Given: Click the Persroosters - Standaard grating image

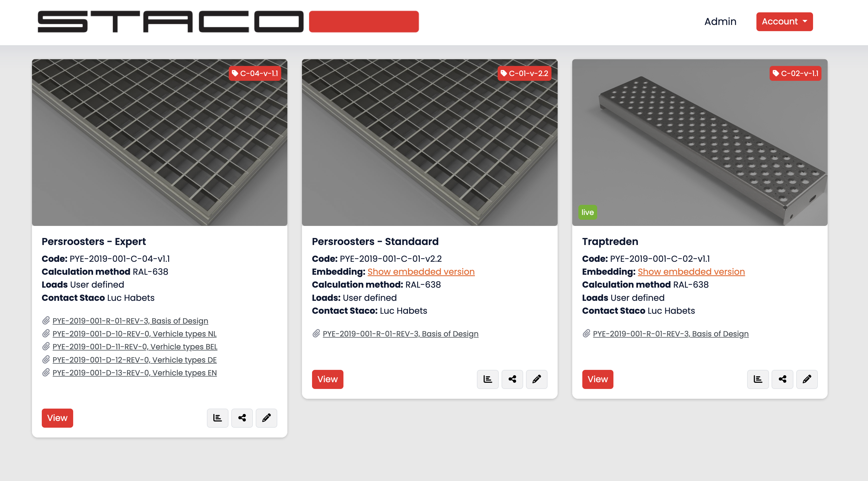Looking at the screenshot, I should tap(430, 142).
